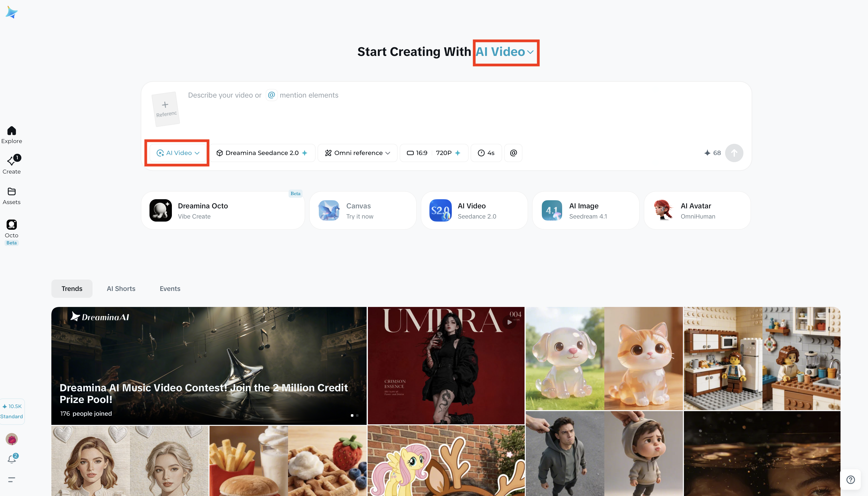Open the Explore home page
The width and height of the screenshot is (868, 496).
point(12,135)
